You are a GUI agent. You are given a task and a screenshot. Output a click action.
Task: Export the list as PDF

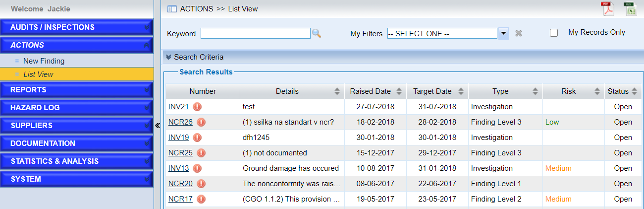point(607,8)
